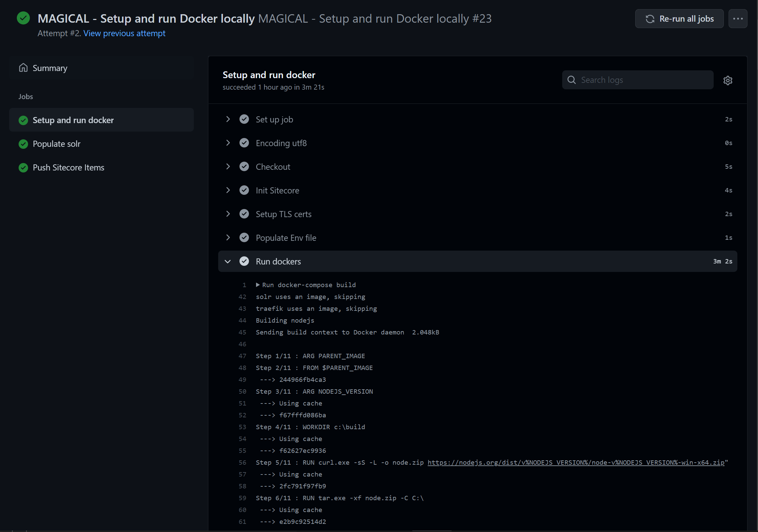Open the View previous attempt link

(x=124, y=33)
